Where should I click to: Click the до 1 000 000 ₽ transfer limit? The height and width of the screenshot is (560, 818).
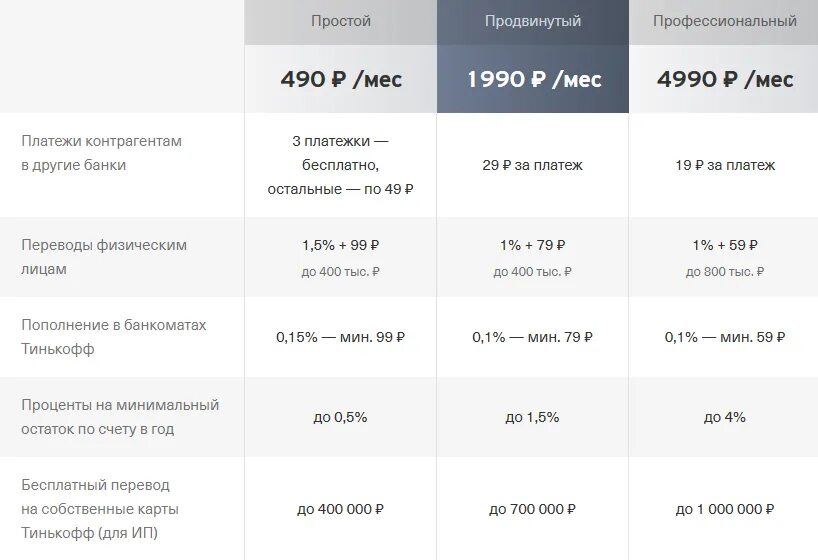coord(725,509)
